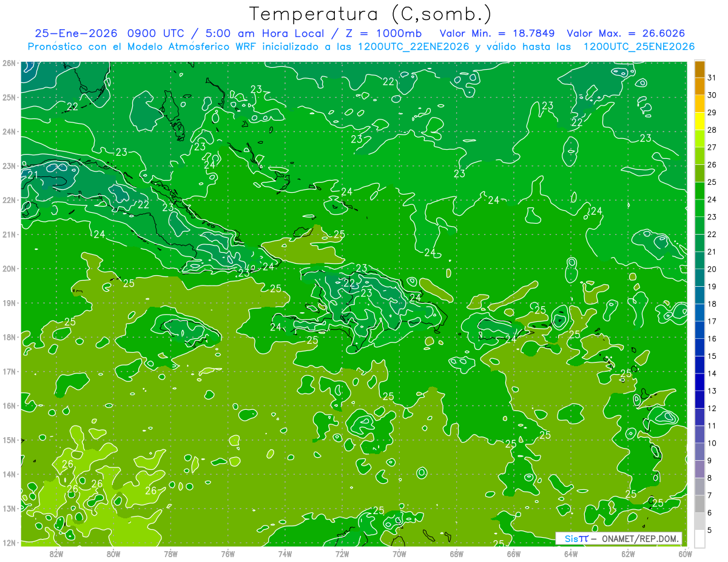Click the amber swatch between 29 and 30
Image resolution: width=728 pixels, height=562 pixels.
point(699,104)
